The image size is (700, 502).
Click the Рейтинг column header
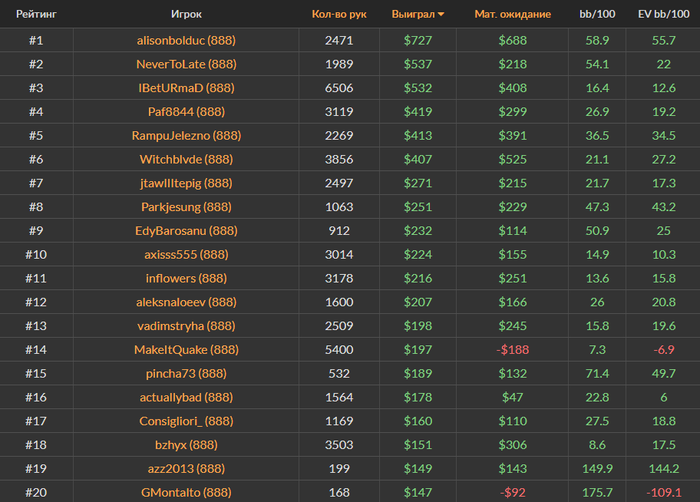36,14
